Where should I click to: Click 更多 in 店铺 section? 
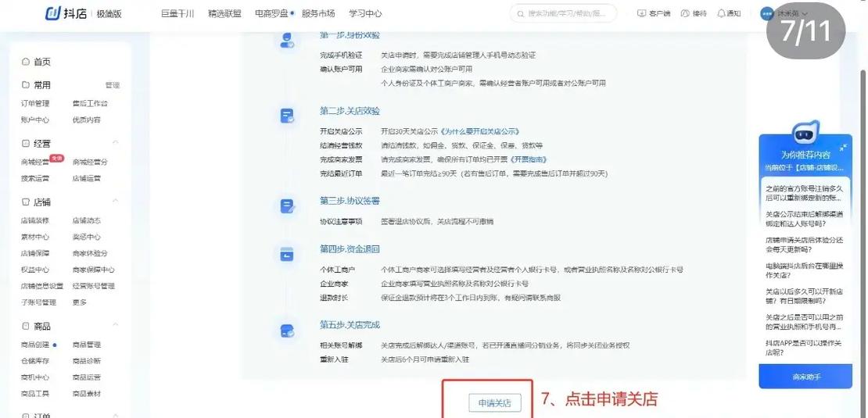coord(79,302)
